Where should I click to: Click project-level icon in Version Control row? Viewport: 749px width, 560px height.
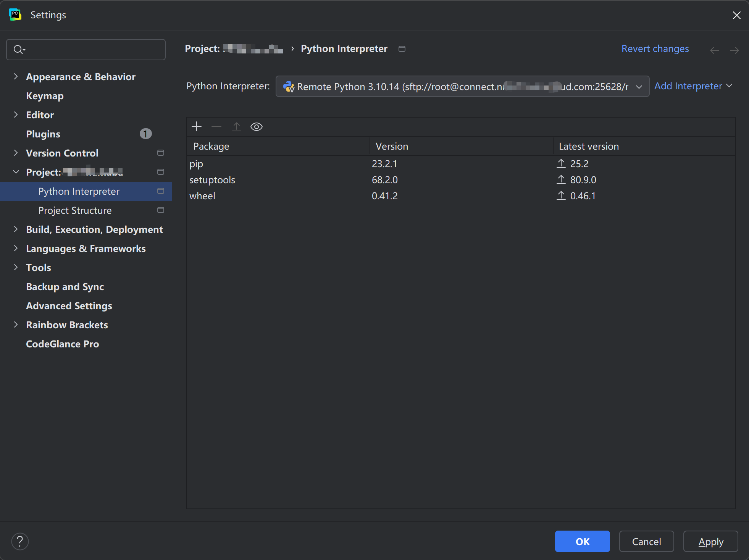click(x=161, y=153)
